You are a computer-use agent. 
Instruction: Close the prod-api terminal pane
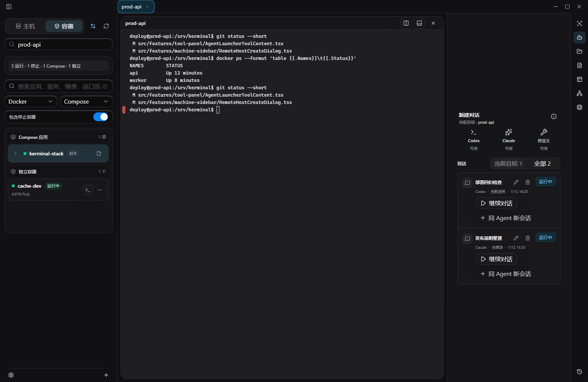click(433, 23)
